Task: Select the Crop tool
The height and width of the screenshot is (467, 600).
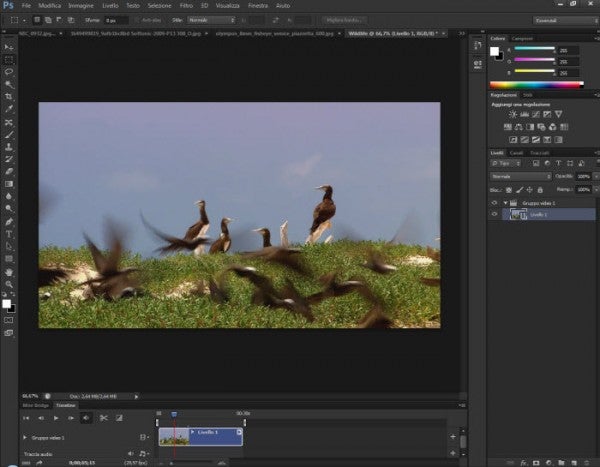Action: (x=9, y=97)
